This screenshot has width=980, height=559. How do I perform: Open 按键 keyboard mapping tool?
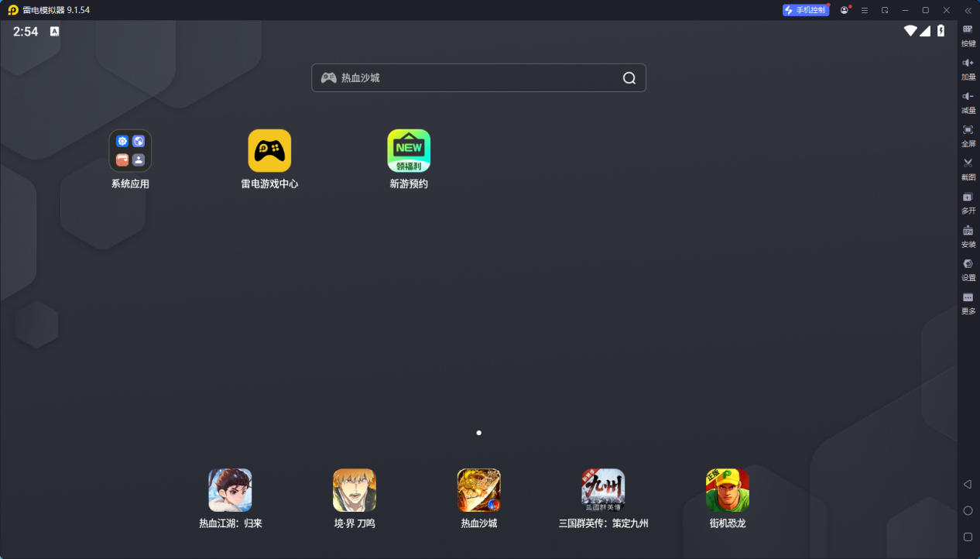click(968, 35)
